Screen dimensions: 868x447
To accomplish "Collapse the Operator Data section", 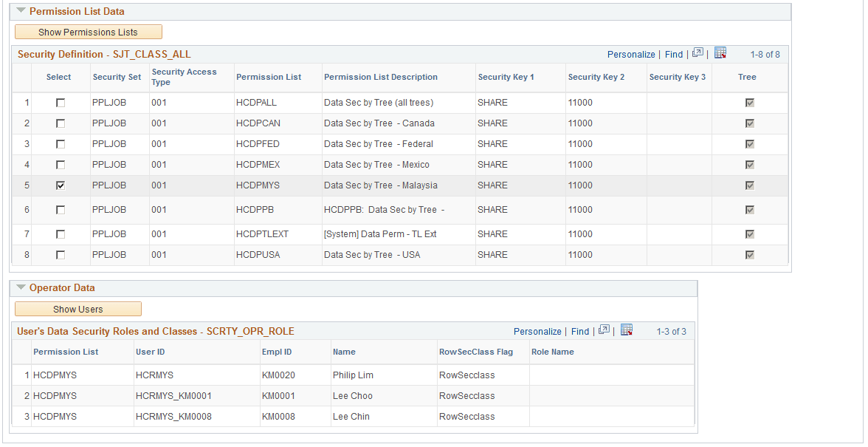I will (19, 288).
